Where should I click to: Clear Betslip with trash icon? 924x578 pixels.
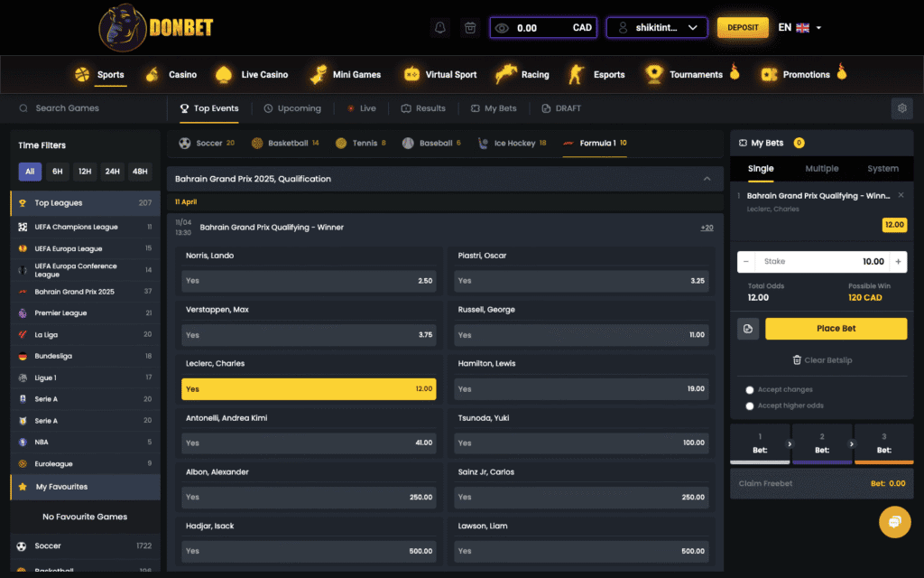coord(822,360)
